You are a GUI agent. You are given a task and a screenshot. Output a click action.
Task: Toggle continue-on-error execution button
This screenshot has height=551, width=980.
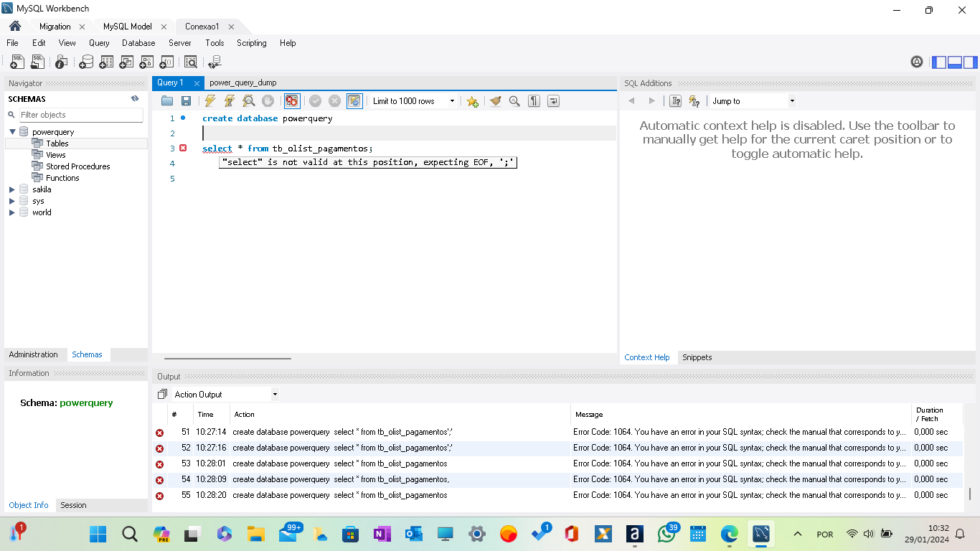tap(291, 101)
